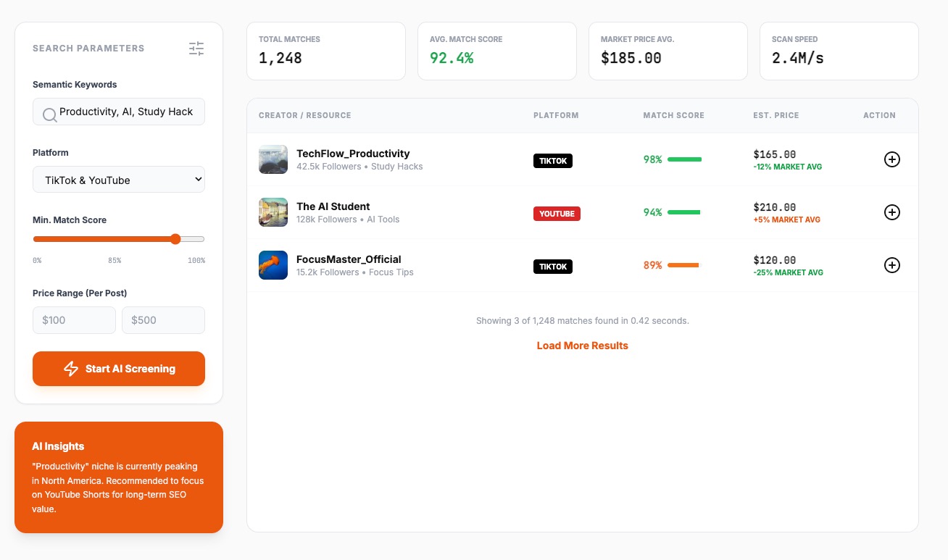Open TechFlow_Productivity avatar thumbnail

tap(273, 159)
